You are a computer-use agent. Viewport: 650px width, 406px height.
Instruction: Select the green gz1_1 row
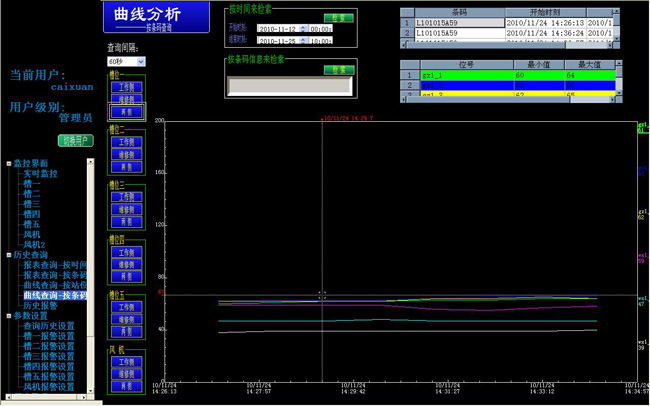coord(518,75)
